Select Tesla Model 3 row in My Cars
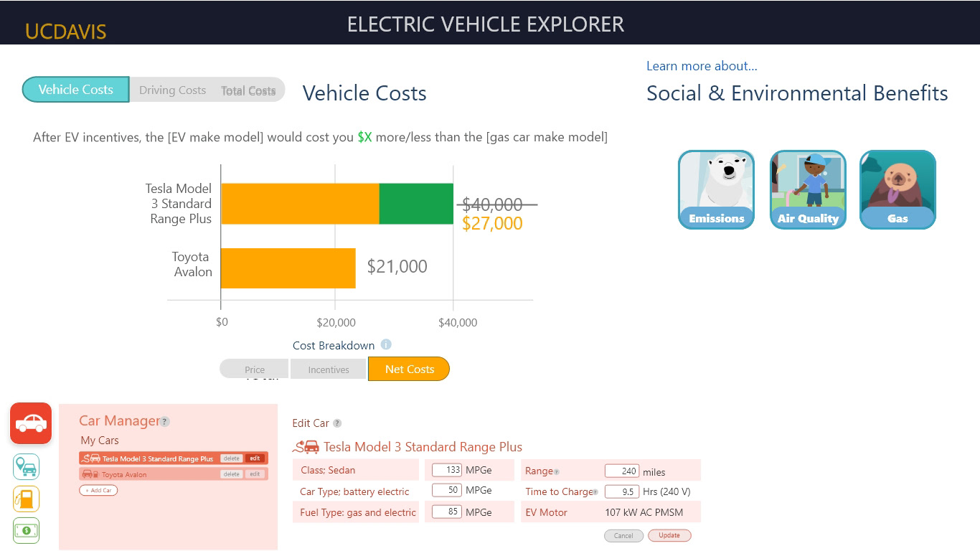 pyautogui.click(x=174, y=458)
